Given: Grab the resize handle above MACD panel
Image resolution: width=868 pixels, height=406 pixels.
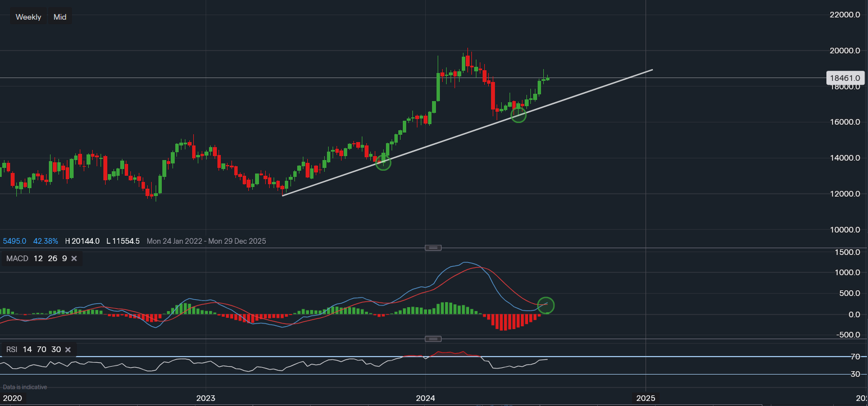Looking at the screenshot, I should [x=433, y=248].
